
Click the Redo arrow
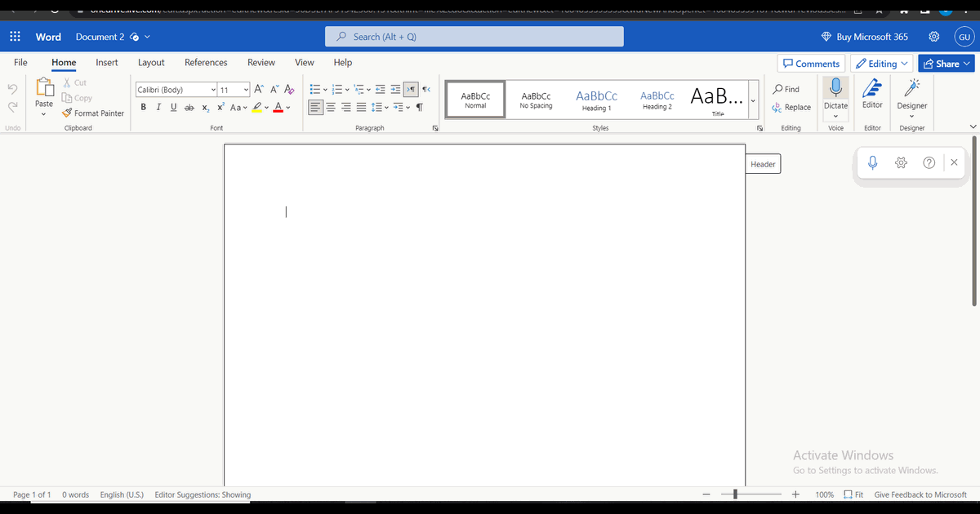point(12,107)
